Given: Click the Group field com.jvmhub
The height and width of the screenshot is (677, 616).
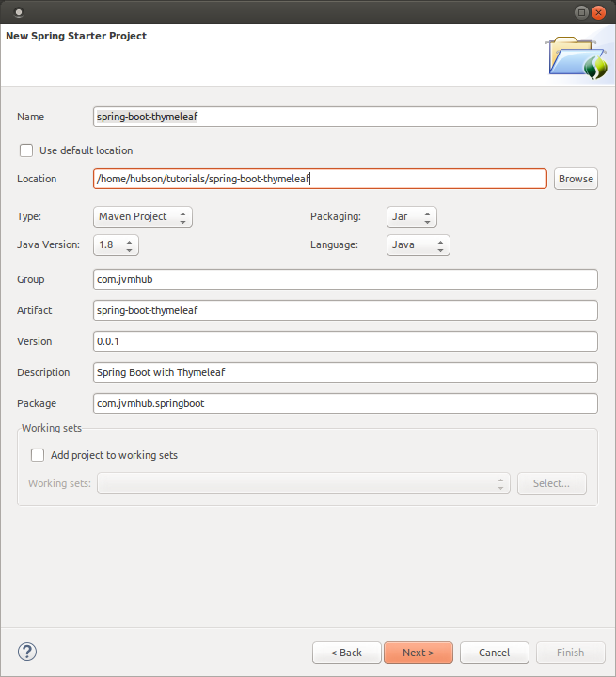Looking at the screenshot, I should click(345, 279).
